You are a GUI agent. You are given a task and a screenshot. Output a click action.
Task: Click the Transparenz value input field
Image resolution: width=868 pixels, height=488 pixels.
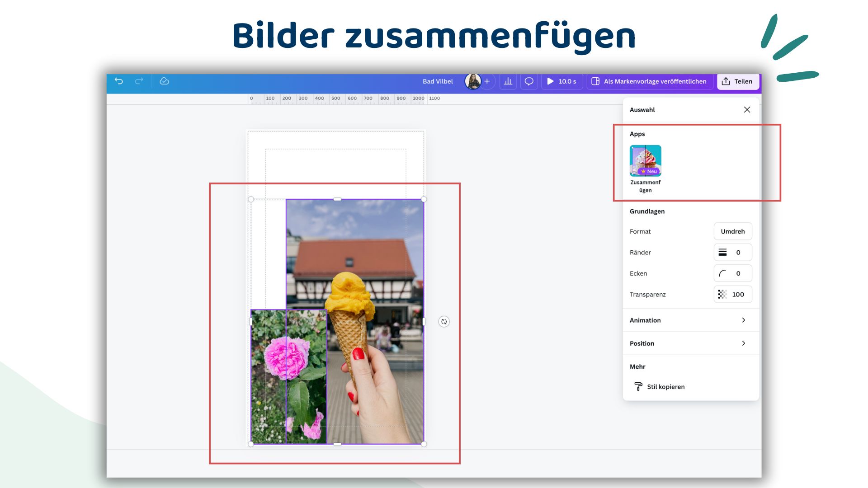737,294
